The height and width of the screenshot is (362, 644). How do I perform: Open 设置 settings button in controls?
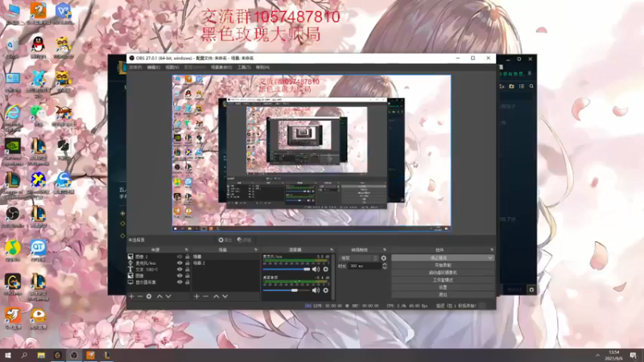coord(443,287)
